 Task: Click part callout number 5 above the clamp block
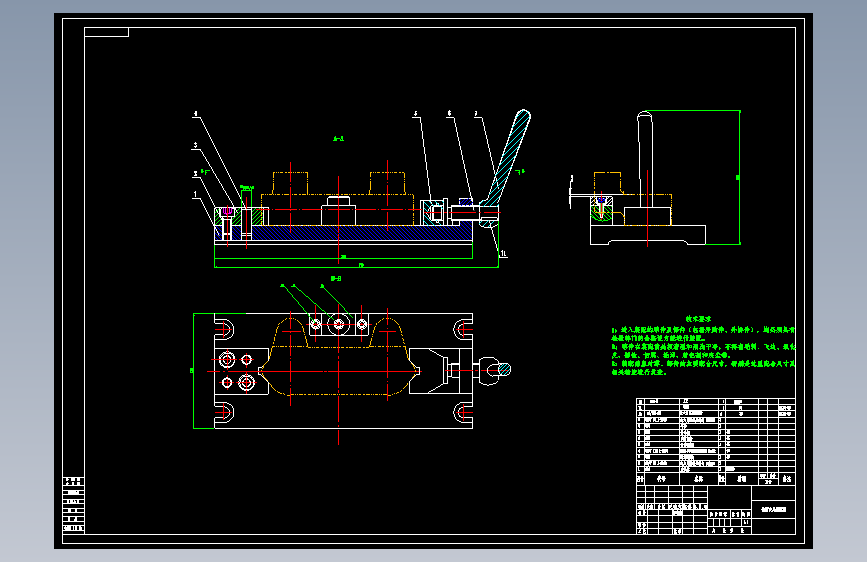pyautogui.click(x=416, y=114)
